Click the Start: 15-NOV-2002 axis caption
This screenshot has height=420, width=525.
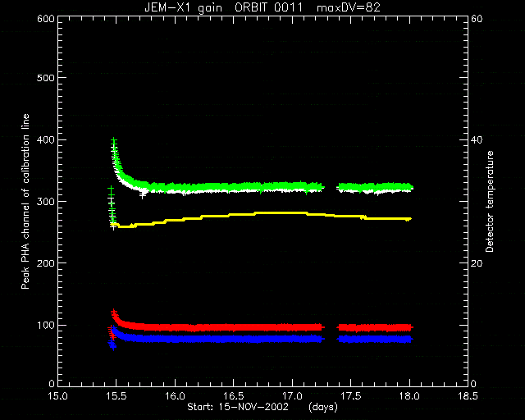pos(238,407)
